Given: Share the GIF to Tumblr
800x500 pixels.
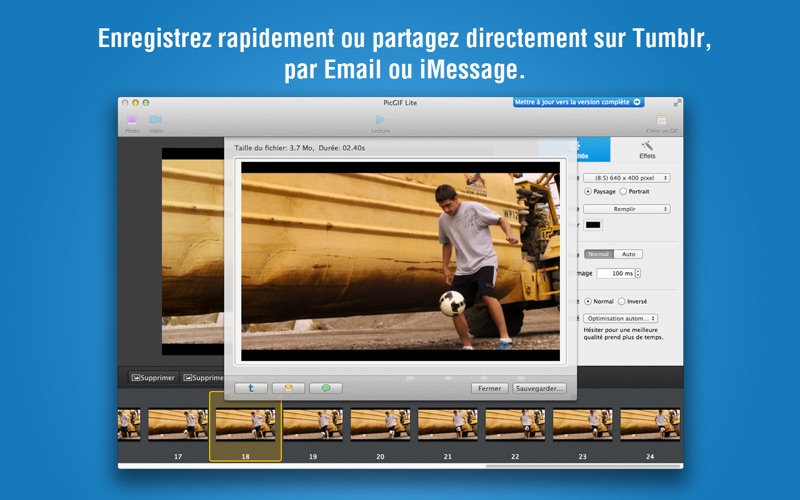Looking at the screenshot, I should [251, 388].
